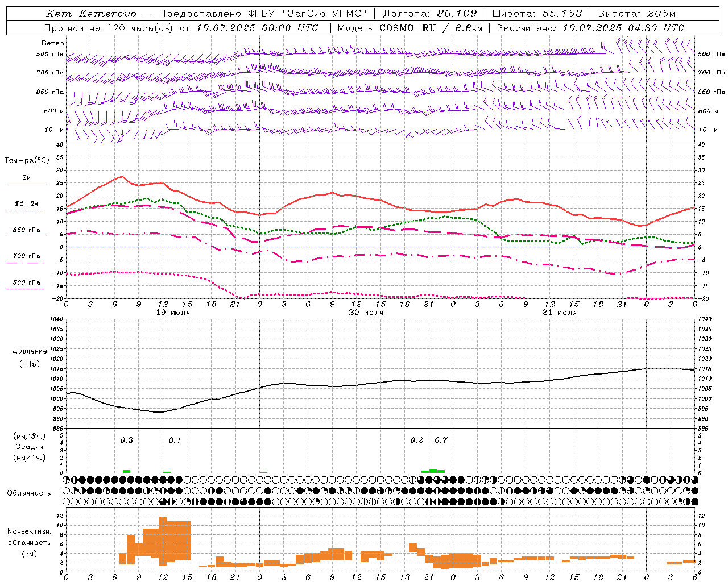The image size is (728, 582).
Task: Click the 19 июля date label
Action: tap(173, 312)
